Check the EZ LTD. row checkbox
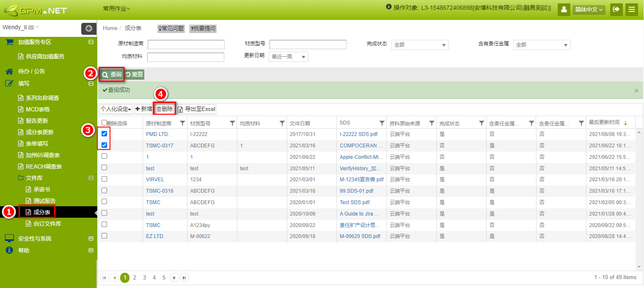The width and height of the screenshot is (644, 288). (x=104, y=235)
